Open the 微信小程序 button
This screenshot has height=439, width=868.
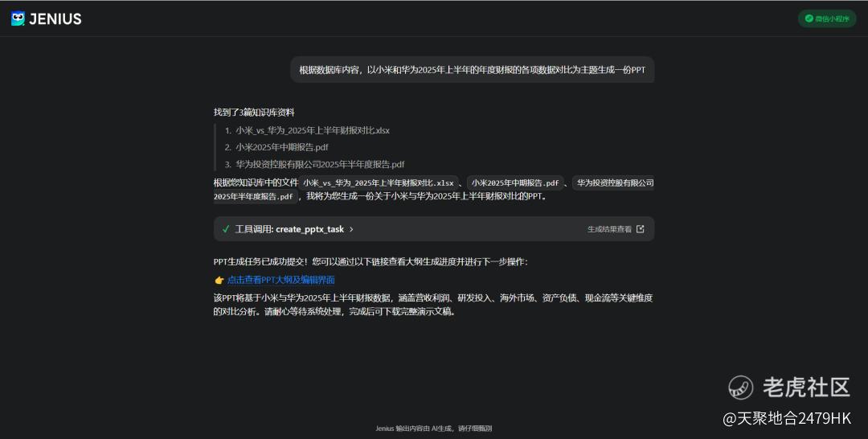[826, 18]
